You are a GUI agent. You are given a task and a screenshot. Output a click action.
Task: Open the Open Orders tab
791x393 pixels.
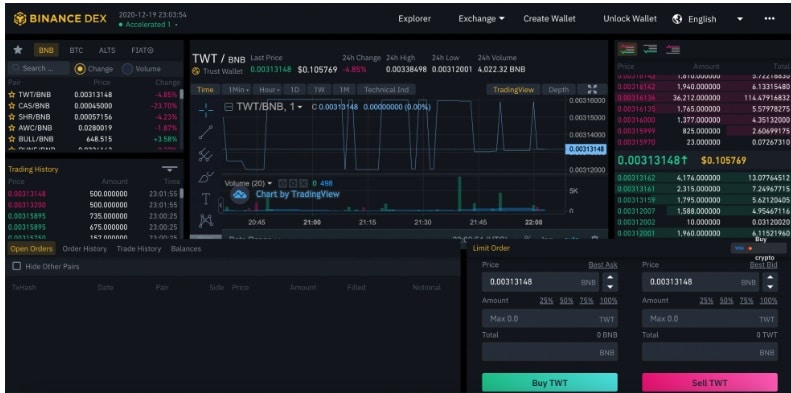point(31,248)
